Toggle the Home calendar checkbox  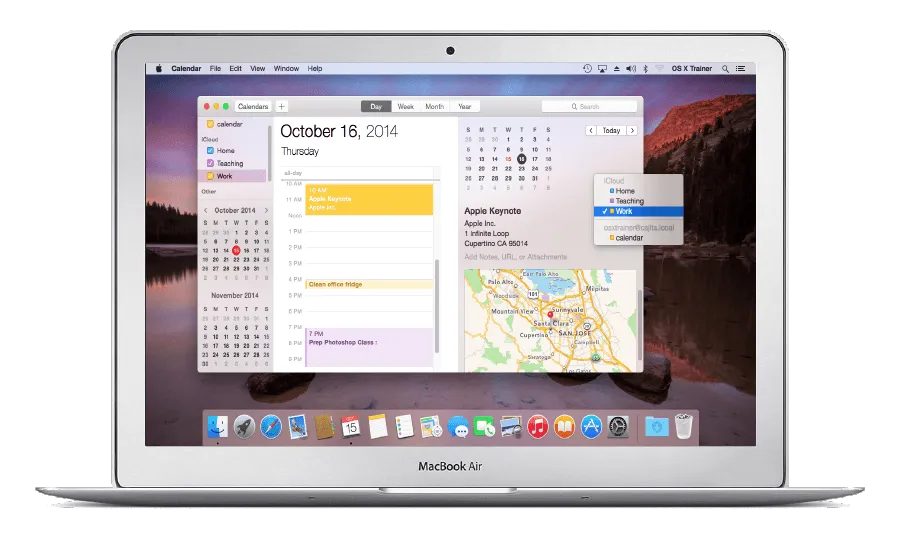(x=210, y=150)
